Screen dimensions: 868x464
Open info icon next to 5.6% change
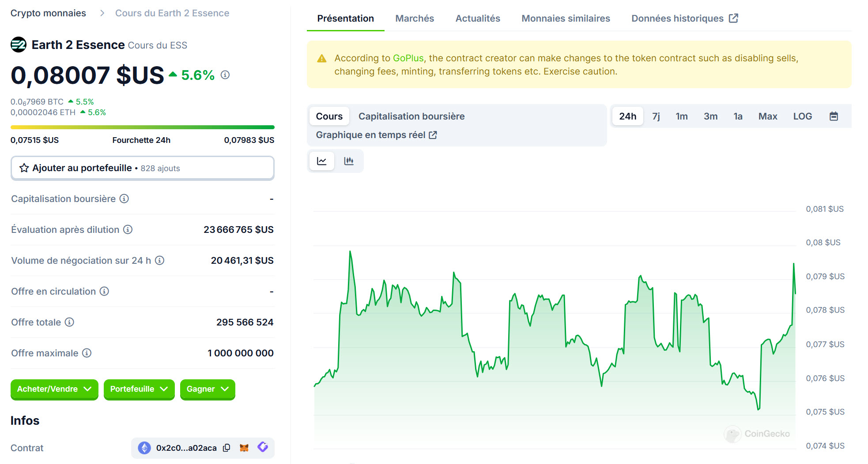coord(225,75)
